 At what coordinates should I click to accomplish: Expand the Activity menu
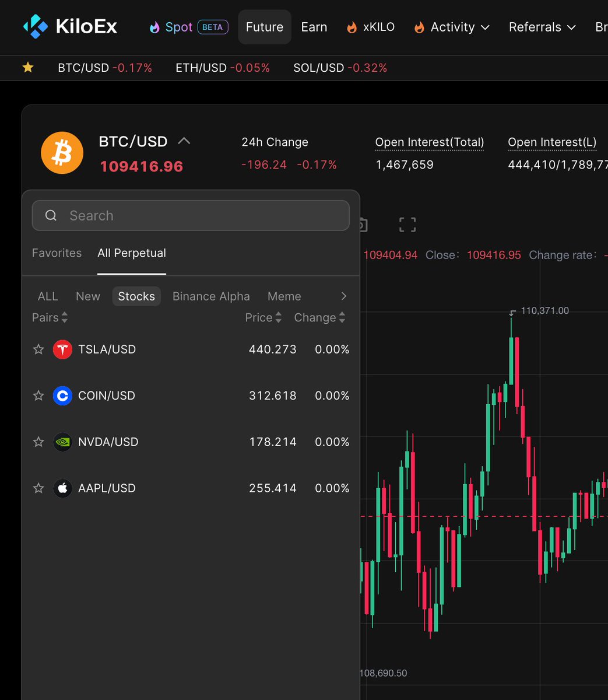coord(452,27)
